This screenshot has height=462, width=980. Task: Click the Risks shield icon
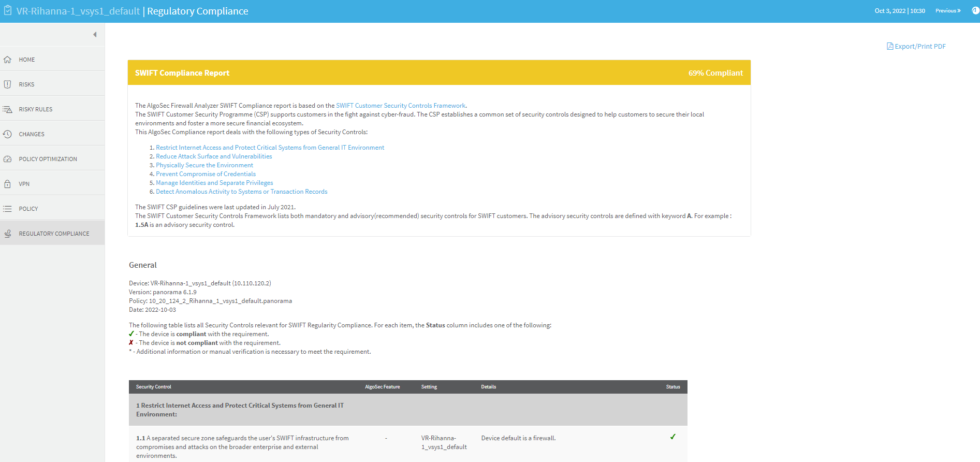tap(7, 84)
